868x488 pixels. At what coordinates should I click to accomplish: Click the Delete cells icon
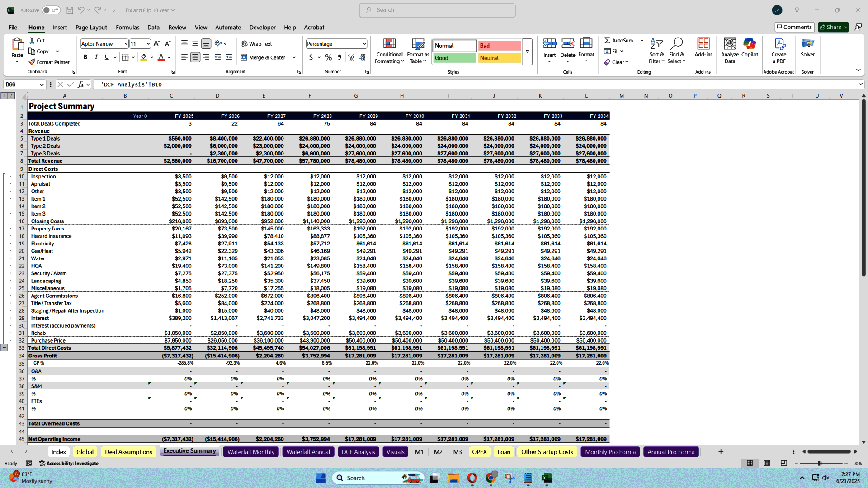(x=568, y=44)
